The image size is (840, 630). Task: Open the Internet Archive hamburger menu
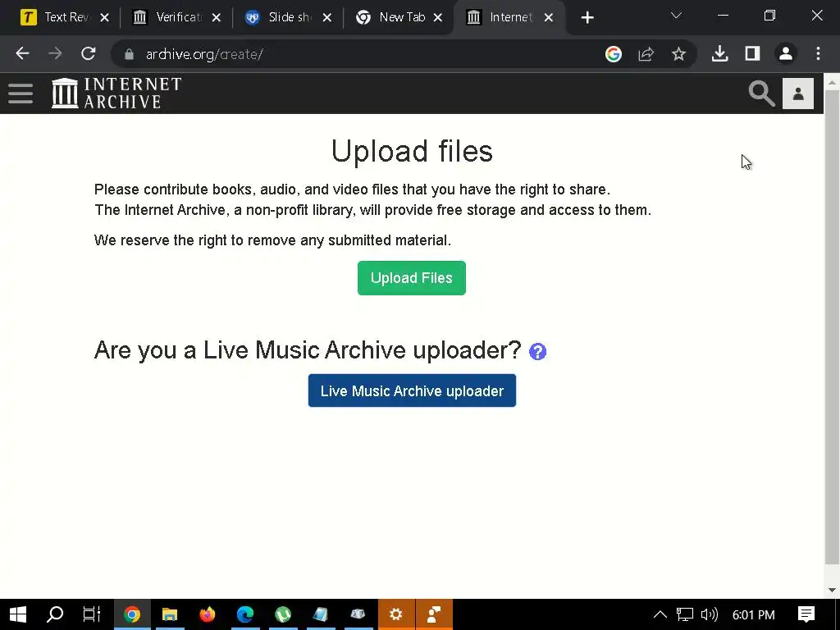click(21, 94)
